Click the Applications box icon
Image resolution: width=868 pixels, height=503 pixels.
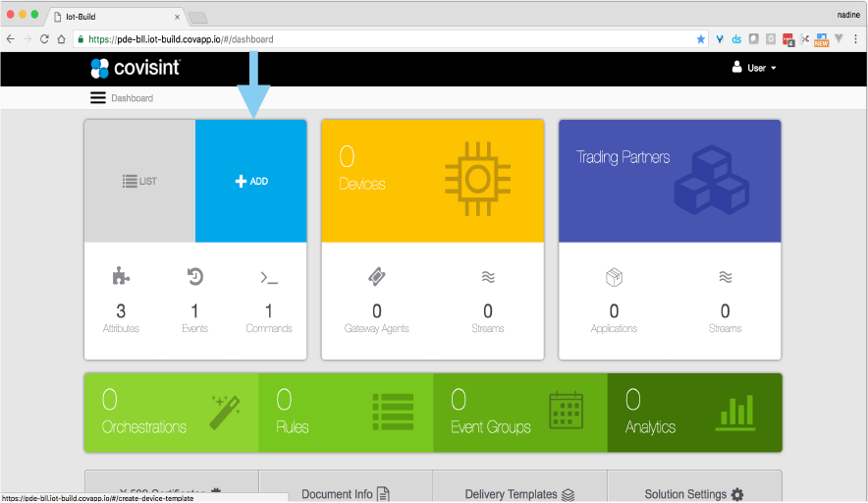pyautogui.click(x=614, y=278)
